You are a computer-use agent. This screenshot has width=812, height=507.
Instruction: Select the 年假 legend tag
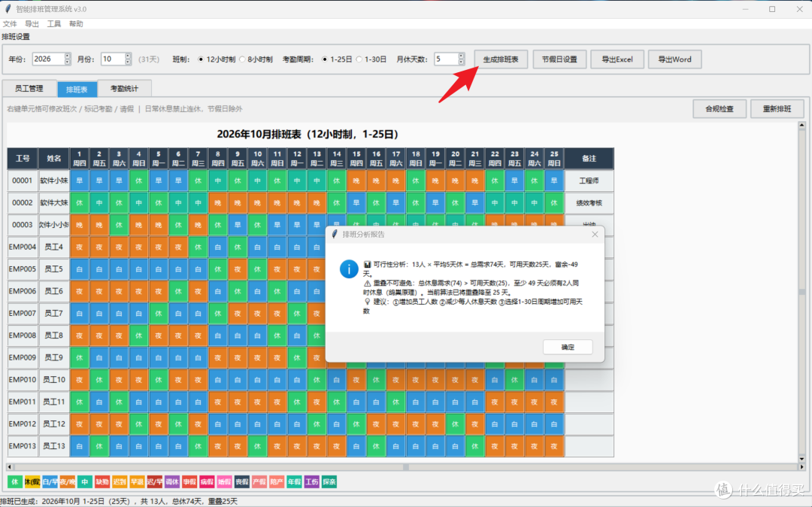[294, 481]
